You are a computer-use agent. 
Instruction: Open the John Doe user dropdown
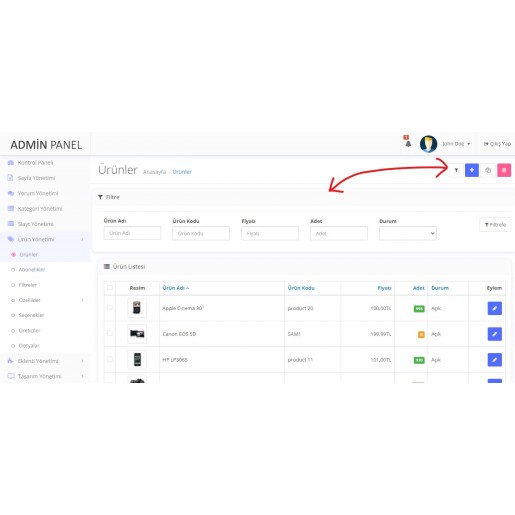coord(456,144)
